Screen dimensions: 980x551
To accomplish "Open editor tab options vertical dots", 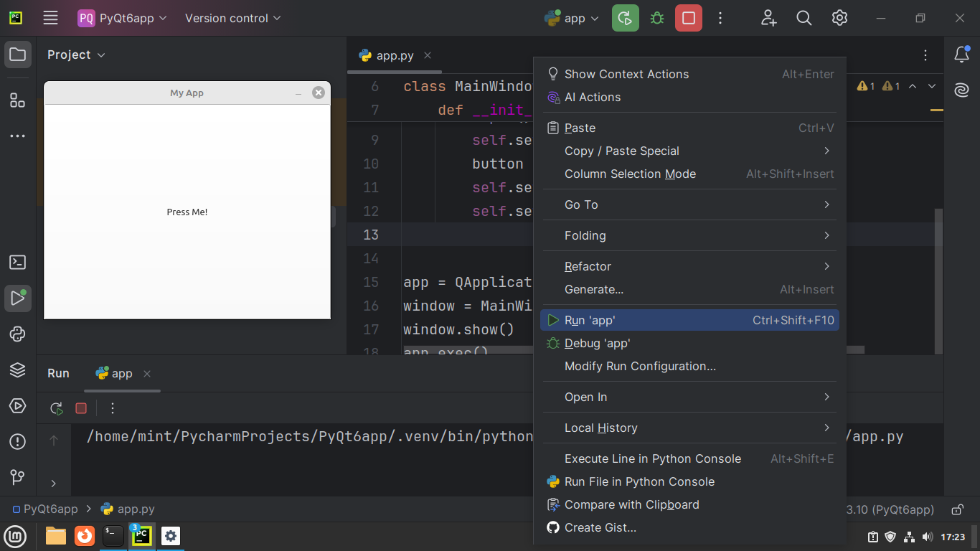I will click(925, 55).
